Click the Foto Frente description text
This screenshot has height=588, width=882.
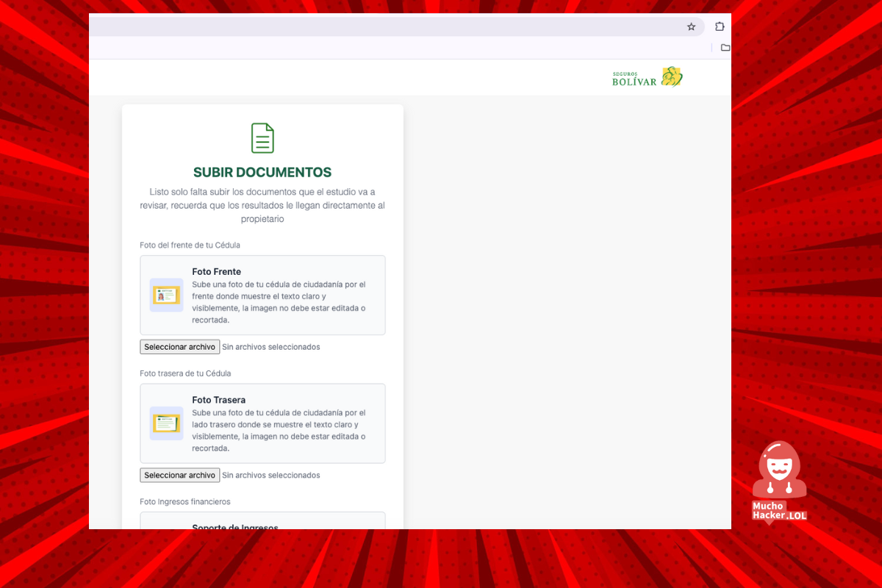(x=279, y=302)
